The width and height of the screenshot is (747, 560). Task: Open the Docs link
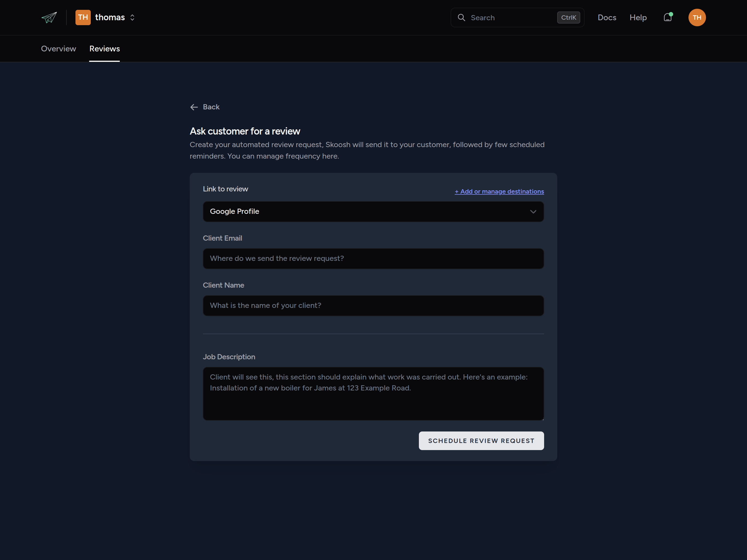pyautogui.click(x=607, y=17)
